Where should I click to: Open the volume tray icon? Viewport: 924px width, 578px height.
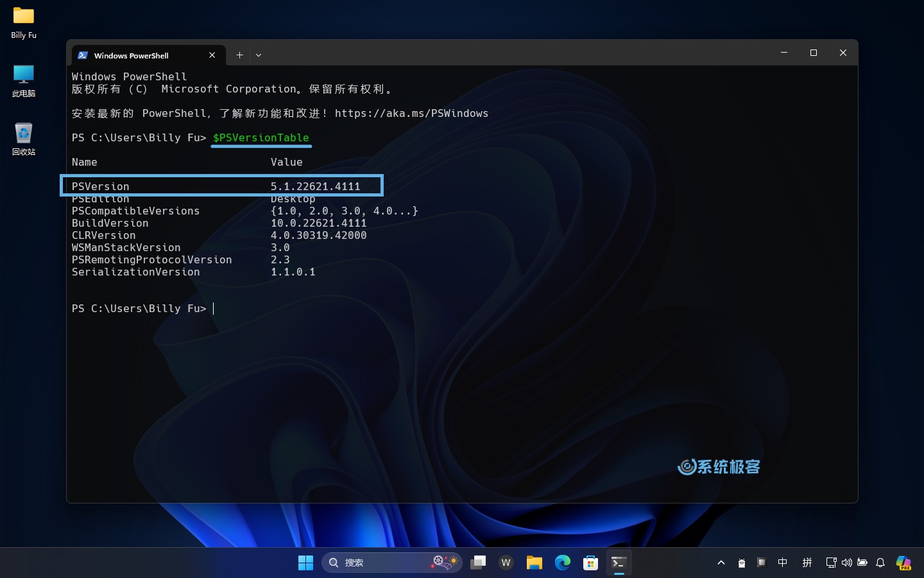pyautogui.click(x=847, y=563)
